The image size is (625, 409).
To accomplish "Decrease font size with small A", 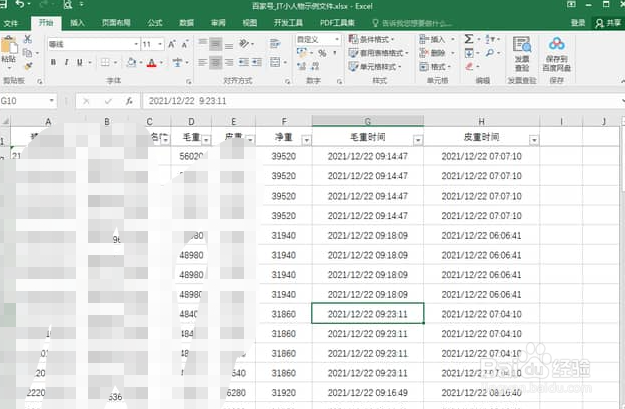I will coord(185,44).
